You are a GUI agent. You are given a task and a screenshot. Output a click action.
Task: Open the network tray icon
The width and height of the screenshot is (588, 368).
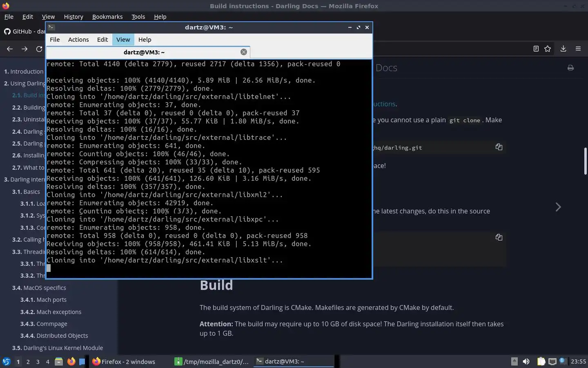552,361
